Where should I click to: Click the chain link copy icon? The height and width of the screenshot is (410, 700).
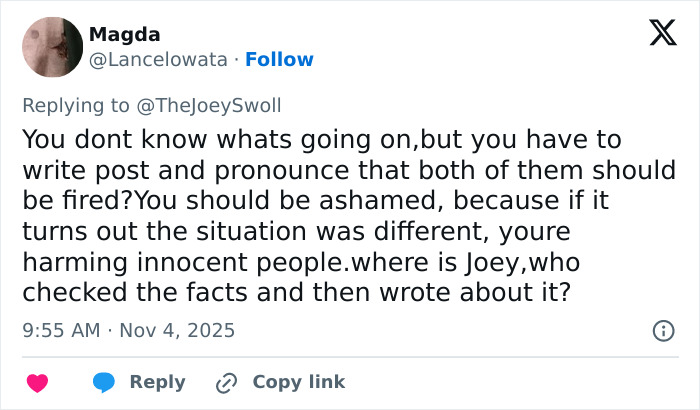tap(226, 382)
